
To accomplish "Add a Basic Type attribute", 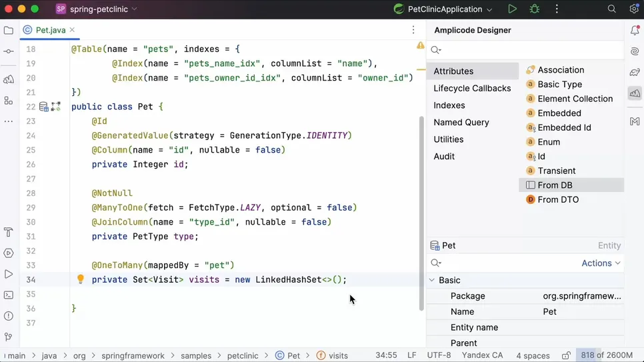I will click(x=572, y=84).
